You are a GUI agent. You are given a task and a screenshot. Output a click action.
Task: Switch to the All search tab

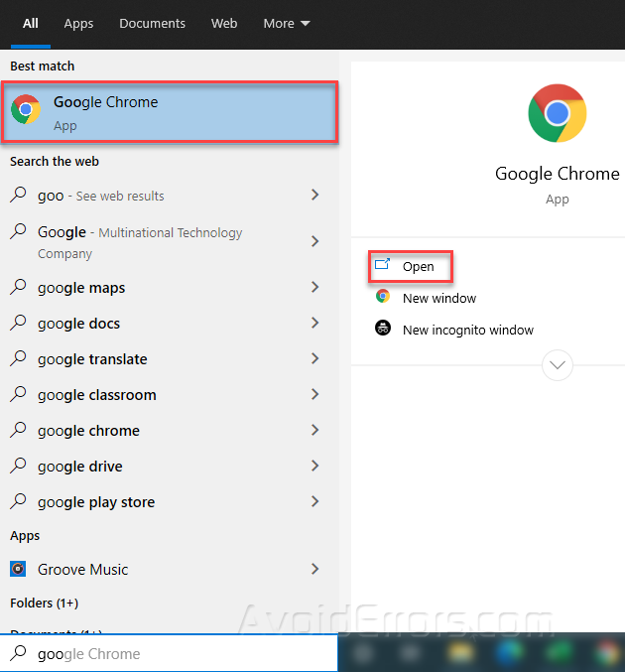(x=31, y=24)
